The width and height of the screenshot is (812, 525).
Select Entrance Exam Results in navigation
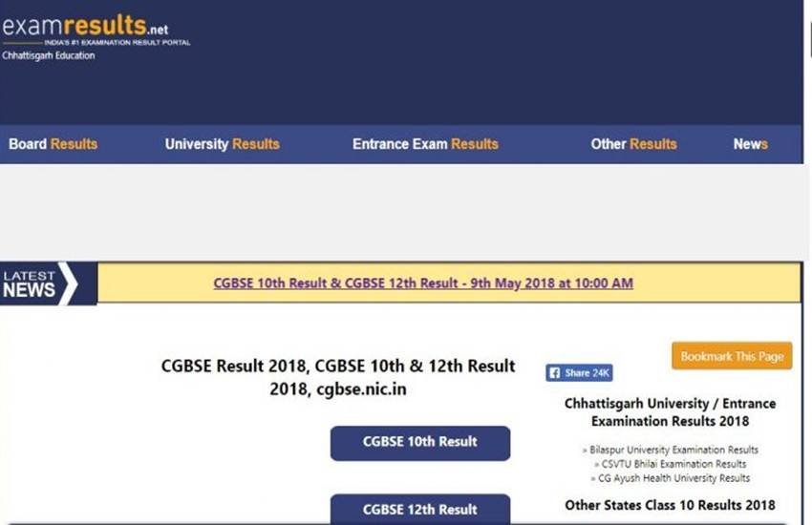point(425,144)
